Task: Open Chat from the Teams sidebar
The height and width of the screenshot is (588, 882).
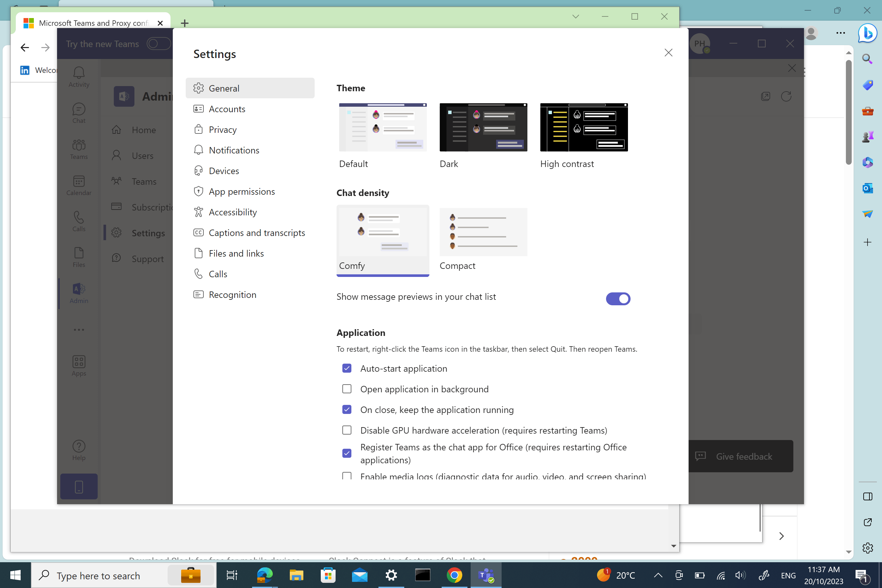Action: pyautogui.click(x=79, y=113)
